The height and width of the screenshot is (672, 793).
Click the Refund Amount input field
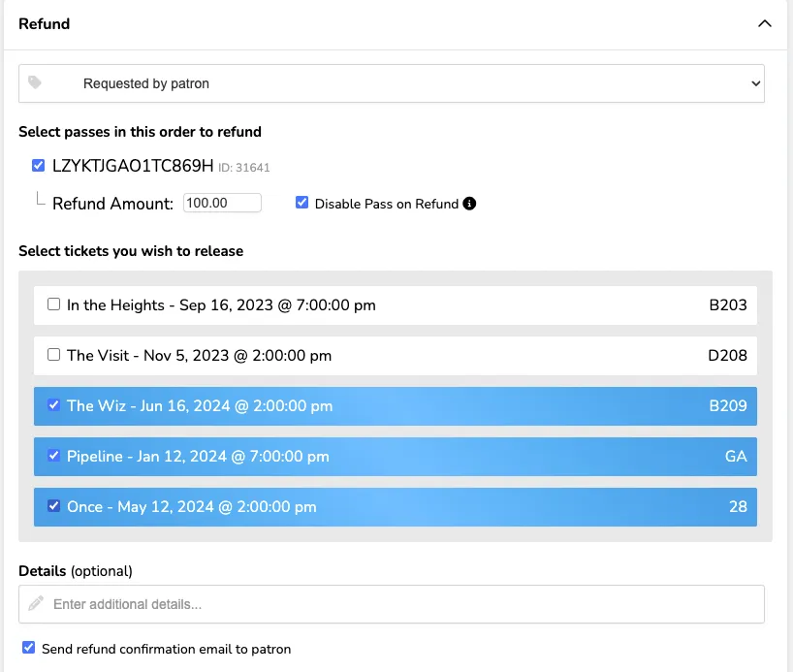[x=222, y=203]
